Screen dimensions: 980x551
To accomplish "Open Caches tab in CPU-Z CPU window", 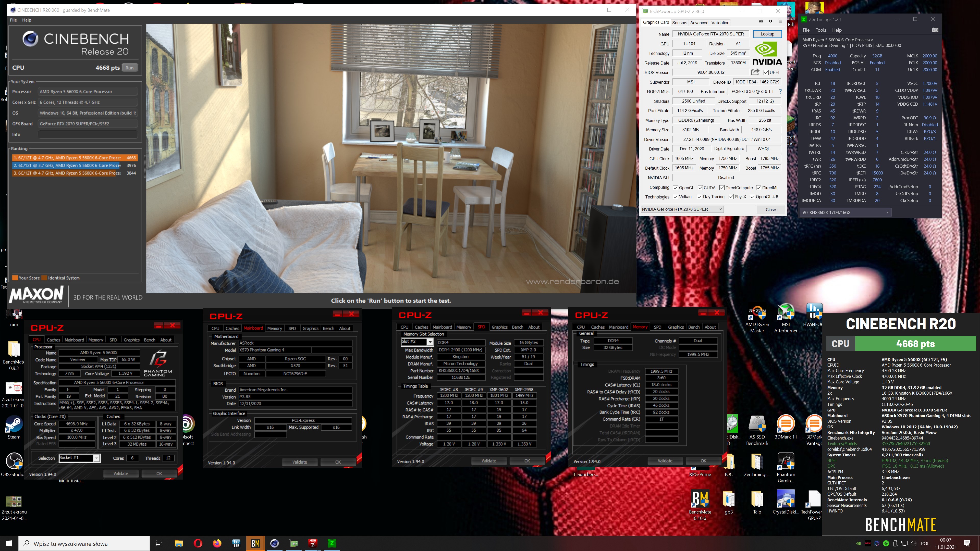I will pos(53,340).
